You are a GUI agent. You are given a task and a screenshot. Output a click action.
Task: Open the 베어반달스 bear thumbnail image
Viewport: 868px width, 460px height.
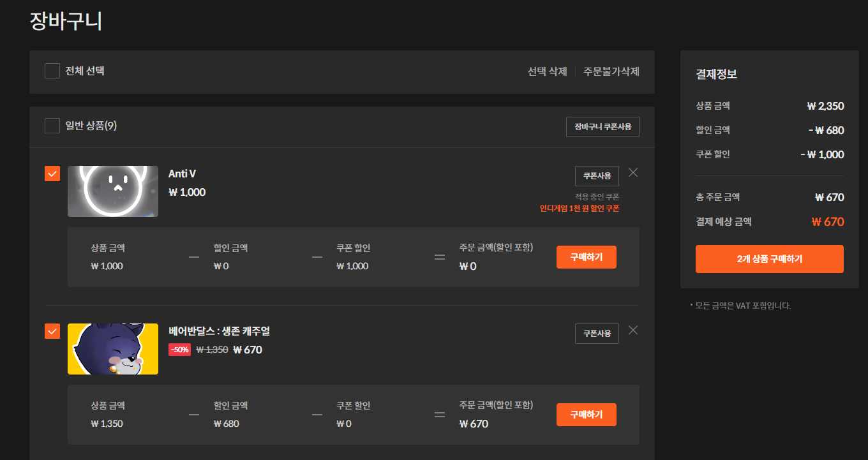click(x=113, y=349)
